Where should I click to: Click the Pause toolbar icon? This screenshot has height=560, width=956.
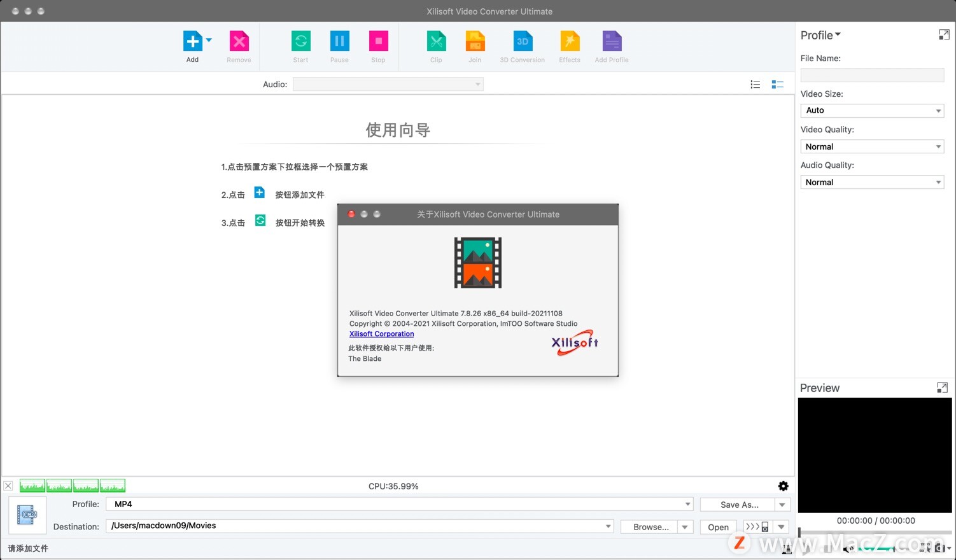339,41
